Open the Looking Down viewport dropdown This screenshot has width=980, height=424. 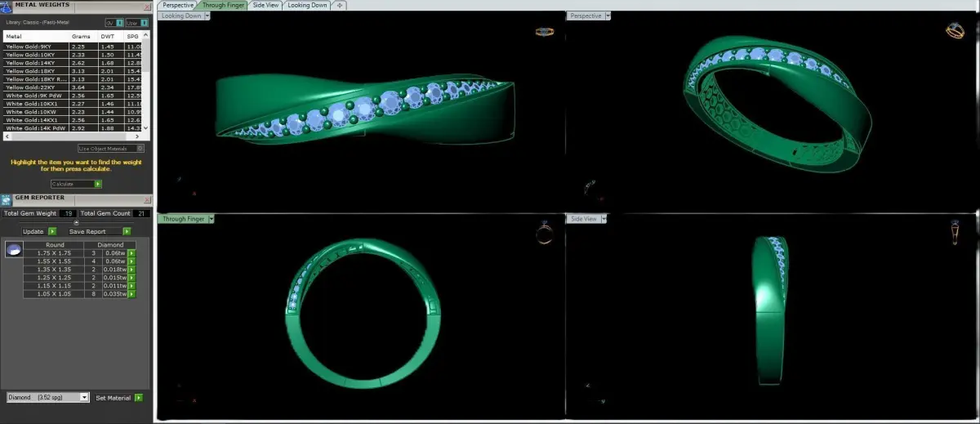pos(207,16)
